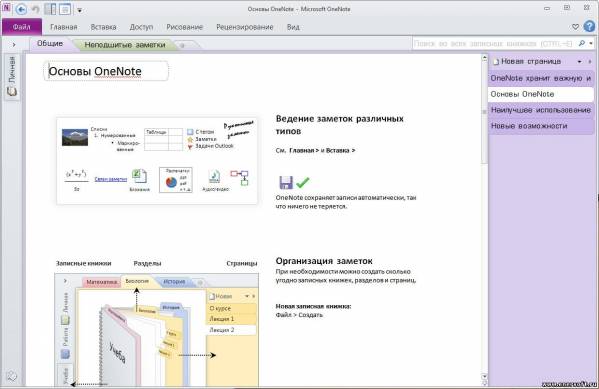Image resolution: width=599 pixels, height=389 pixels.
Task: Click the 'Записные книжки' label
Action: pos(84,263)
